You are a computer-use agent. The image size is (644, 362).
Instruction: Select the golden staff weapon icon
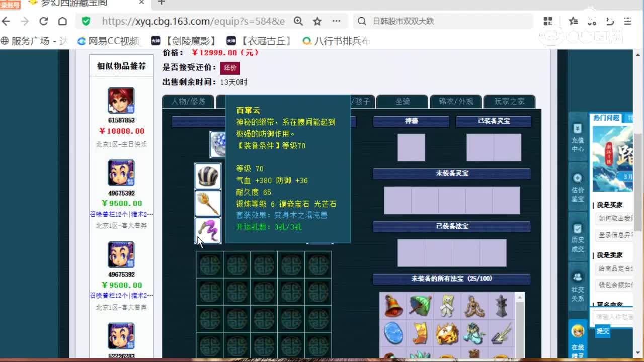tap(208, 203)
